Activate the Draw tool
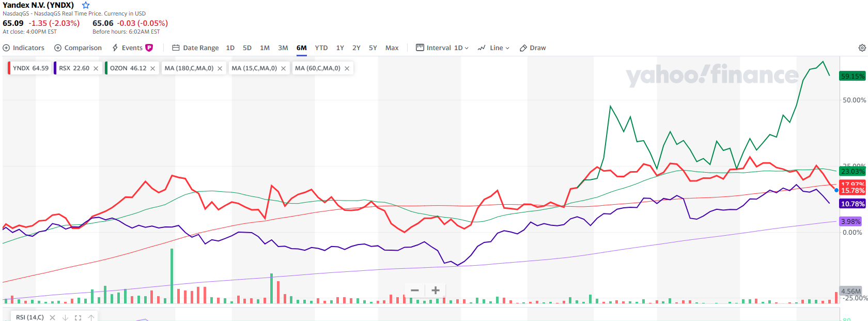 tap(533, 48)
